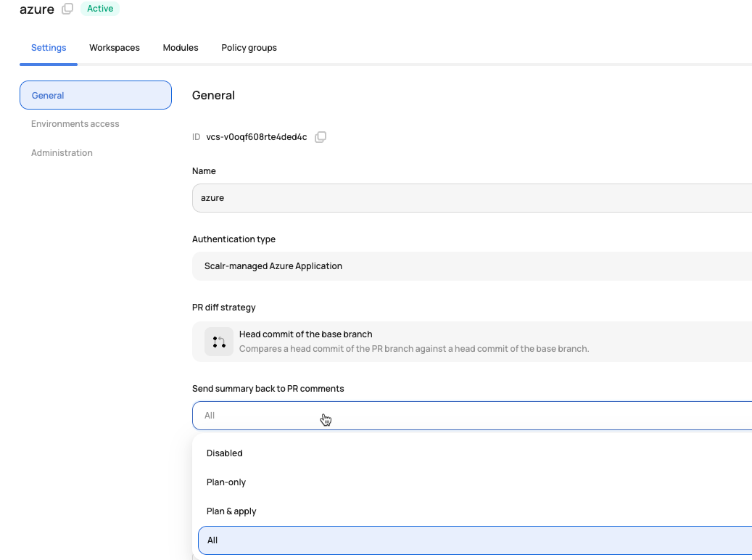The width and height of the screenshot is (752, 560).
Task: Click the Active status badge
Action: coord(100,9)
